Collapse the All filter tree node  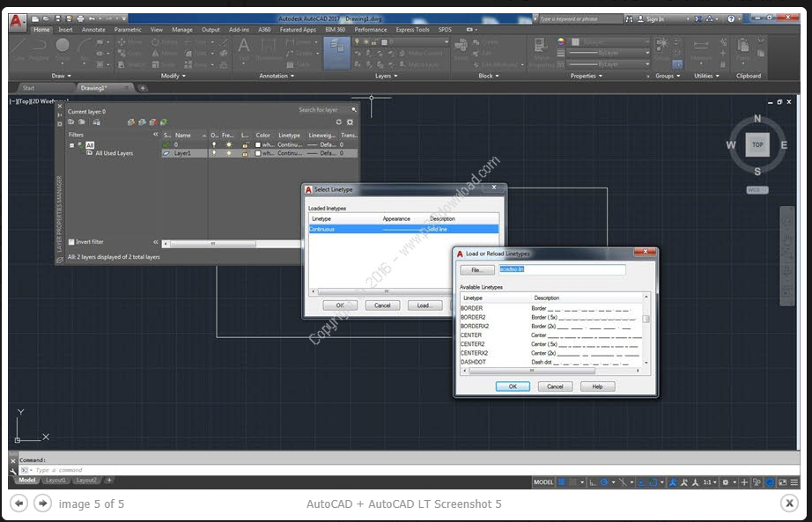pos(71,145)
